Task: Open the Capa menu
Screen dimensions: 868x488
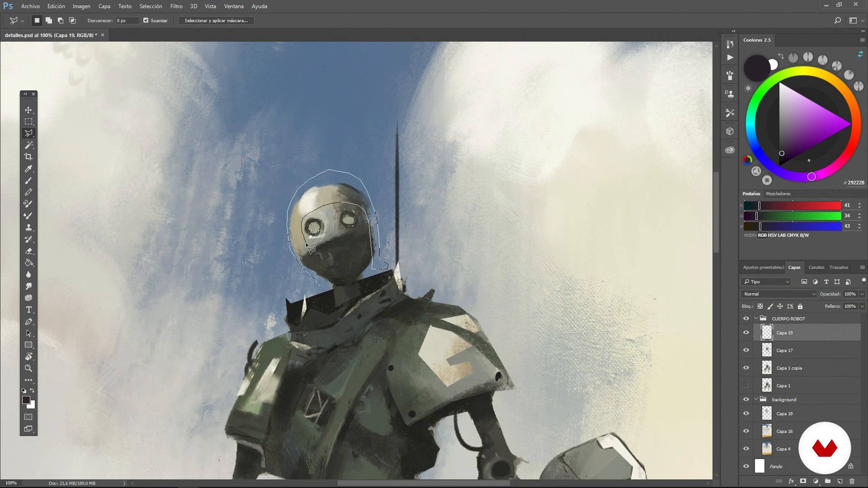Action: 104,6
